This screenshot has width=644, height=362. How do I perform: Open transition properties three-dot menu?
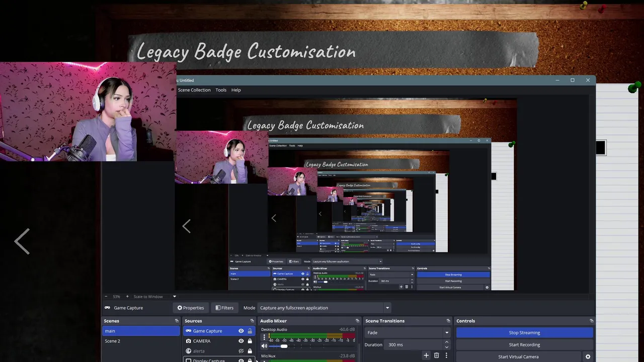(x=446, y=355)
